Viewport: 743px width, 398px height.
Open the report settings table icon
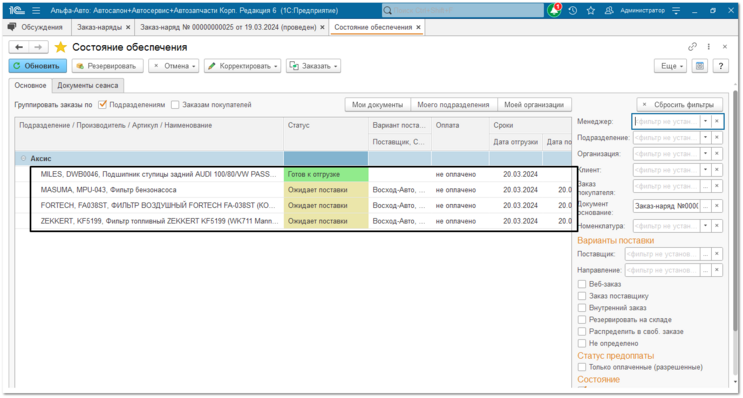(x=699, y=66)
